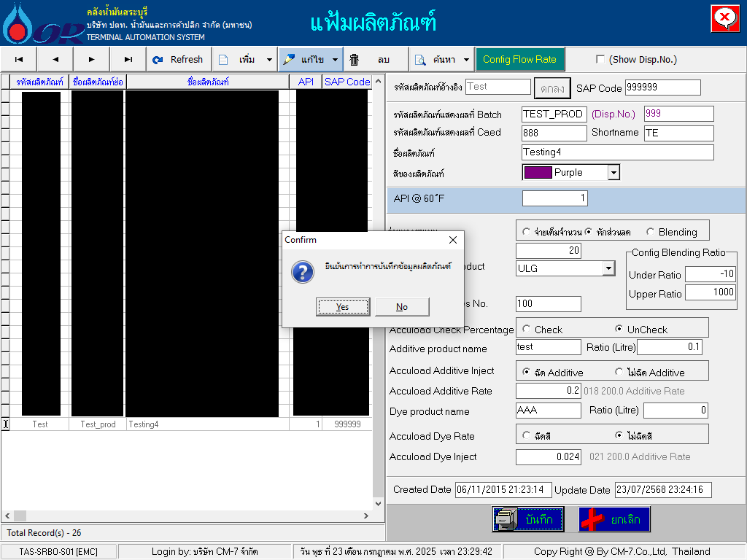Click the purple product color swatch
The height and width of the screenshot is (560, 747).
point(538,173)
